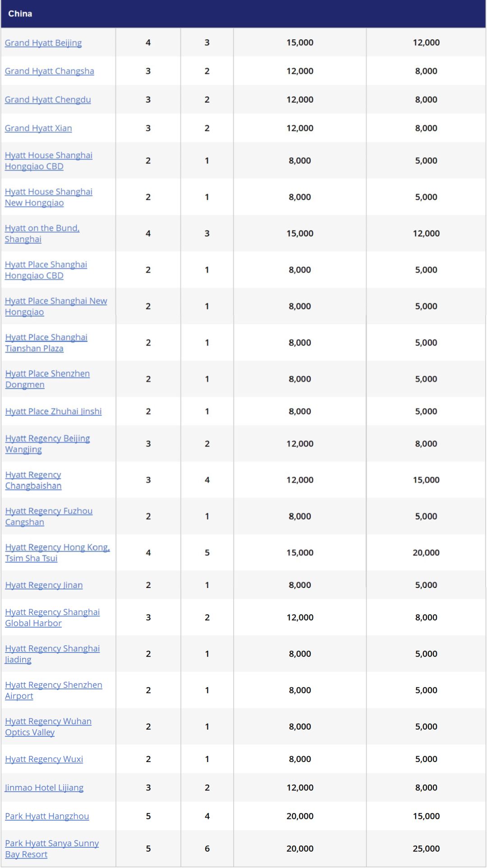Click the Grand Hyatt Chengdu hotel link
Image resolution: width=487 pixels, height=868 pixels.
coord(48,100)
